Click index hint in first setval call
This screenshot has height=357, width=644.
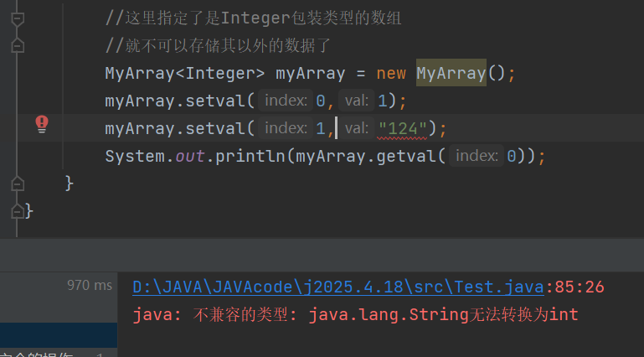tap(286, 101)
